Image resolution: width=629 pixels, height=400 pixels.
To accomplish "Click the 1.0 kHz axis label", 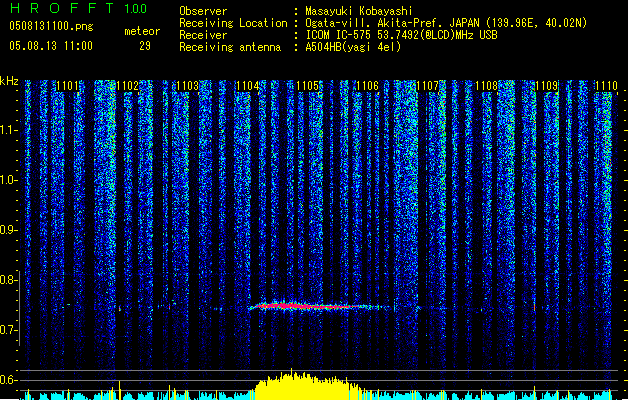I will point(8,180).
